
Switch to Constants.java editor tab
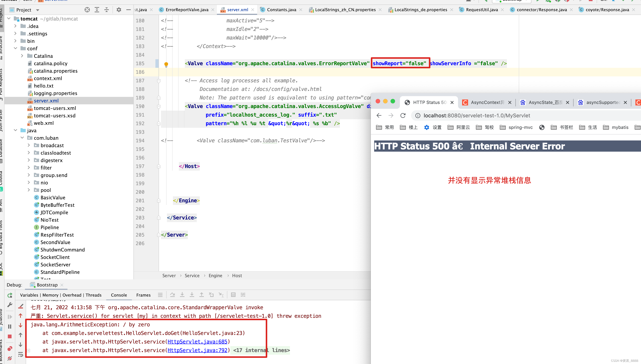pyautogui.click(x=281, y=10)
